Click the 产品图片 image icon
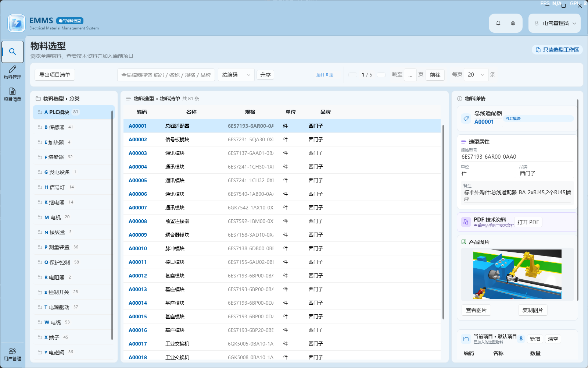588x368 pixels. 464,242
